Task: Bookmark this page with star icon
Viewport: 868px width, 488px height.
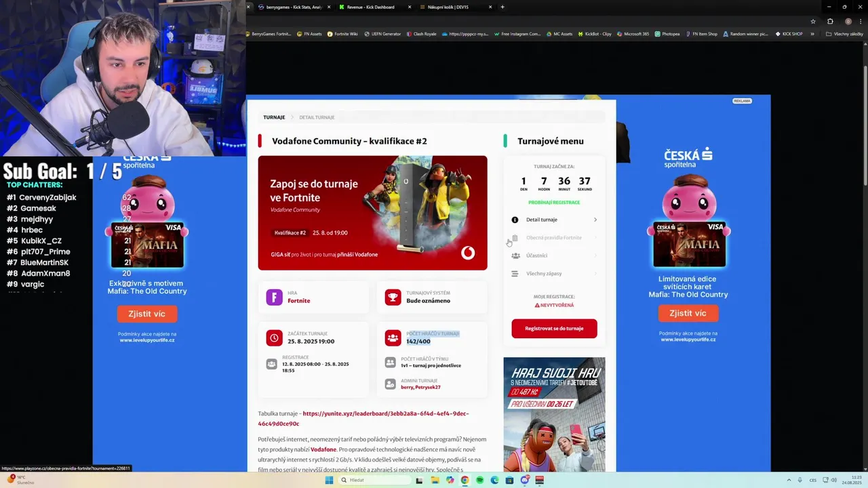Action: [x=813, y=21]
